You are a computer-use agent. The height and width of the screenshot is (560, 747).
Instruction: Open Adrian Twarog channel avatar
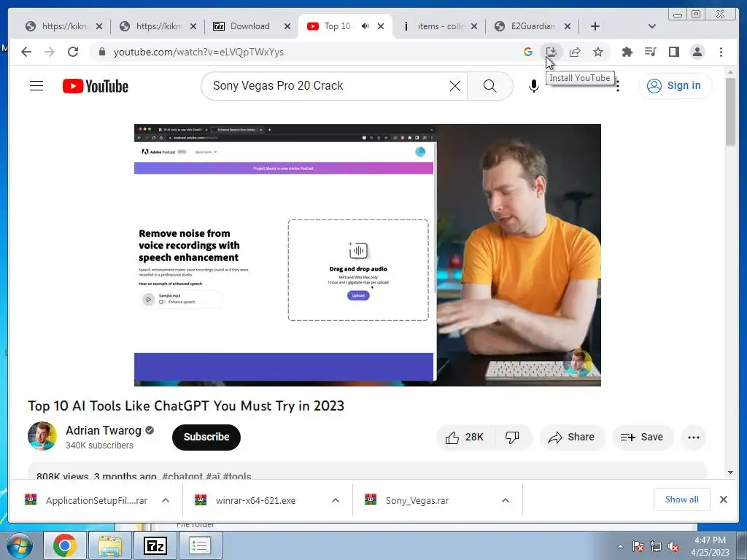[42, 436]
